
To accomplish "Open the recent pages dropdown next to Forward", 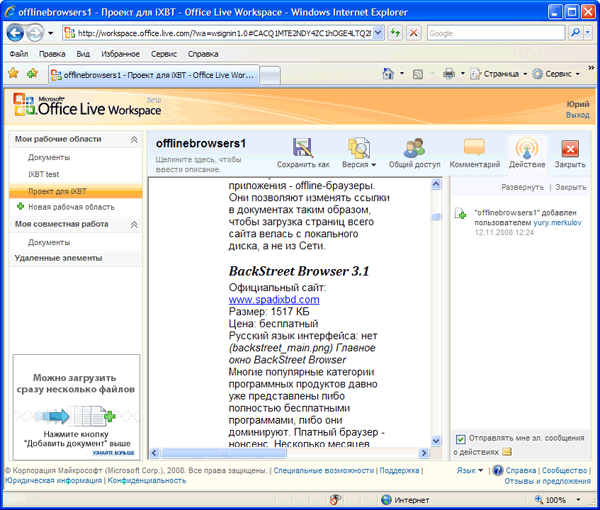I will coord(51,33).
